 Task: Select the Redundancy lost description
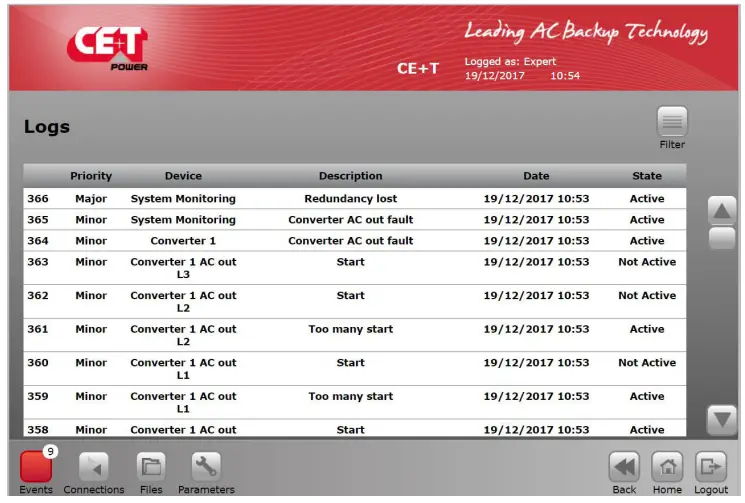[x=351, y=199]
